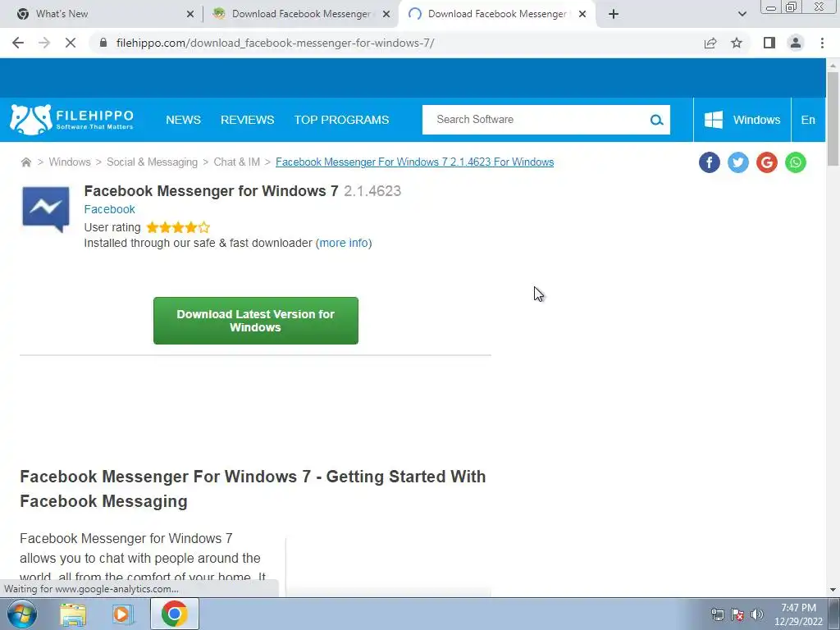Stop loading the page
Screen dimensions: 840x630
pyautogui.click(x=71, y=43)
